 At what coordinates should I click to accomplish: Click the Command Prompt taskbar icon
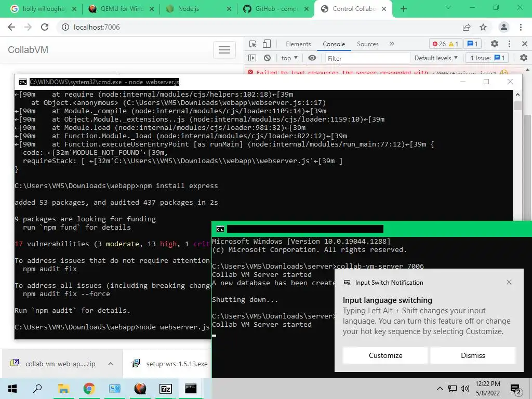pyautogui.click(x=191, y=389)
